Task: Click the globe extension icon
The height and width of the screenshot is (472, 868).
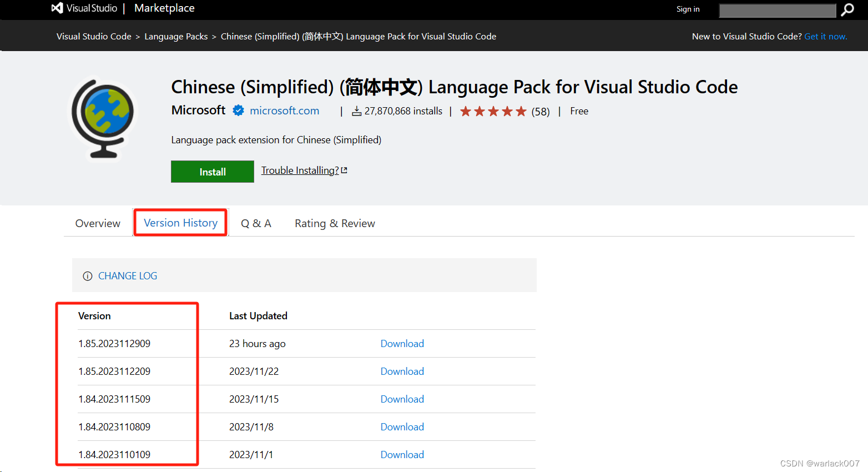Action: (x=103, y=118)
